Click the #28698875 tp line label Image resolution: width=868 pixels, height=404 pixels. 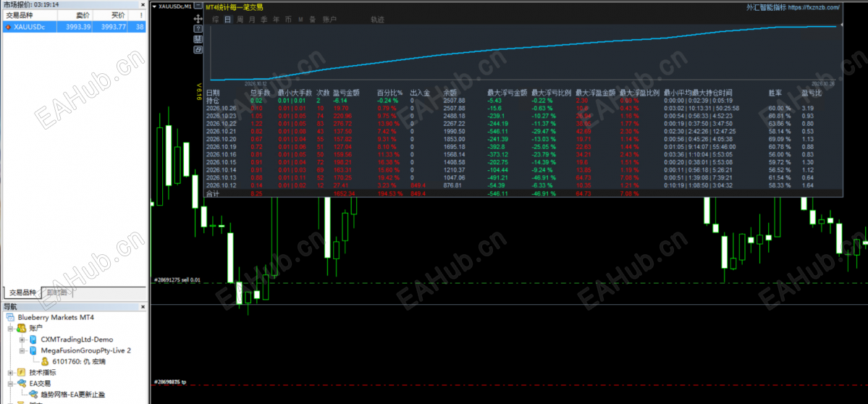point(169,382)
